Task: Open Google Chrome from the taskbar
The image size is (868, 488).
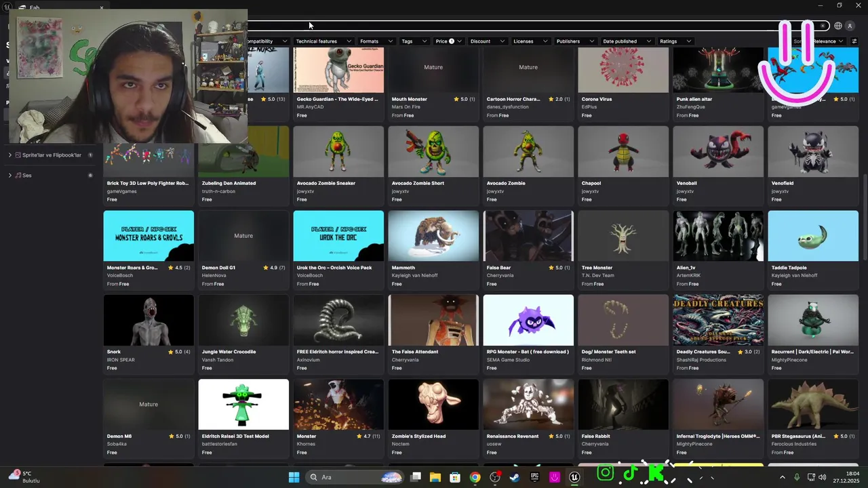Action: coord(475,477)
